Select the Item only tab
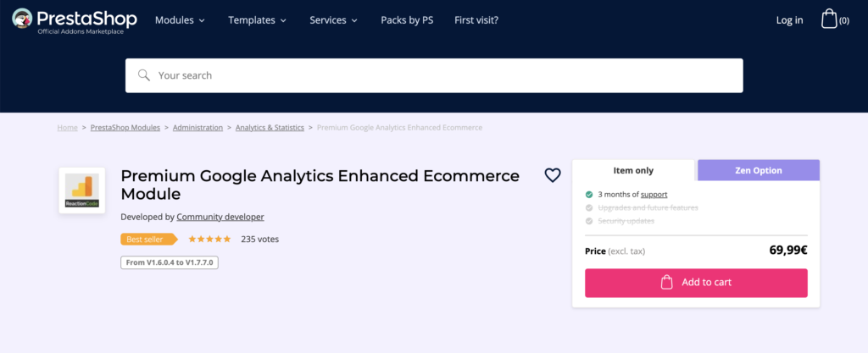Screen dimensions: 868x353 633,171
